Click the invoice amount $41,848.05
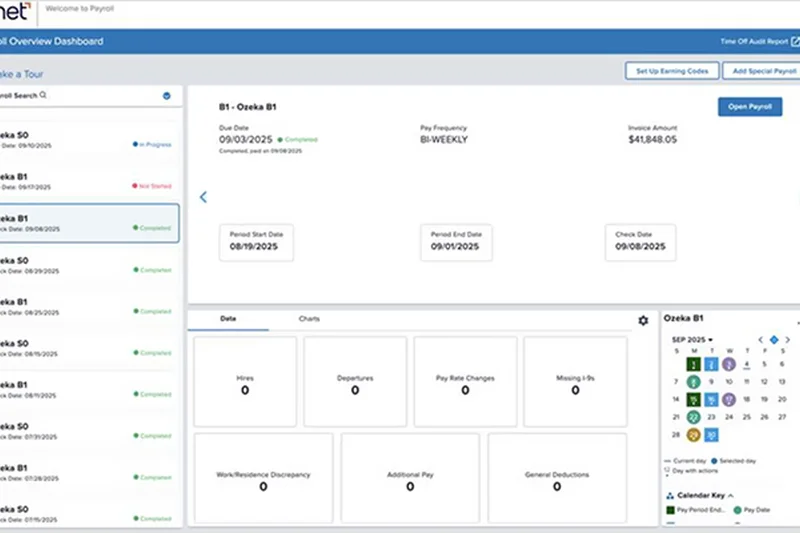This screenshot has width=800, height=533. coord(653,140)
